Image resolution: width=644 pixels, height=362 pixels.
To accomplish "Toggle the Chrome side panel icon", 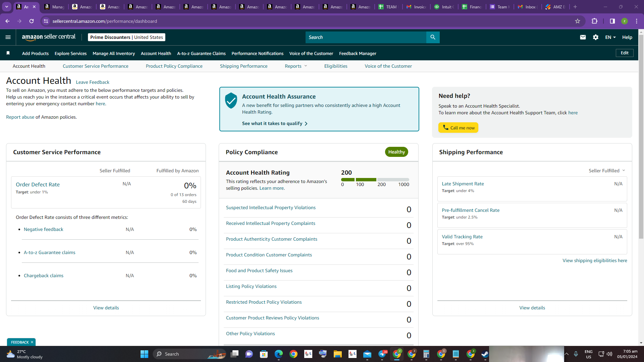I will (x=612, y=21).
